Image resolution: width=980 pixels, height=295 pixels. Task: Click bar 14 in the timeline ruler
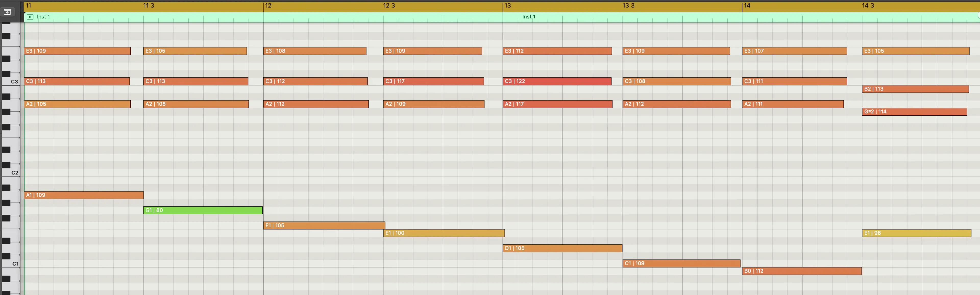[747, 6]
